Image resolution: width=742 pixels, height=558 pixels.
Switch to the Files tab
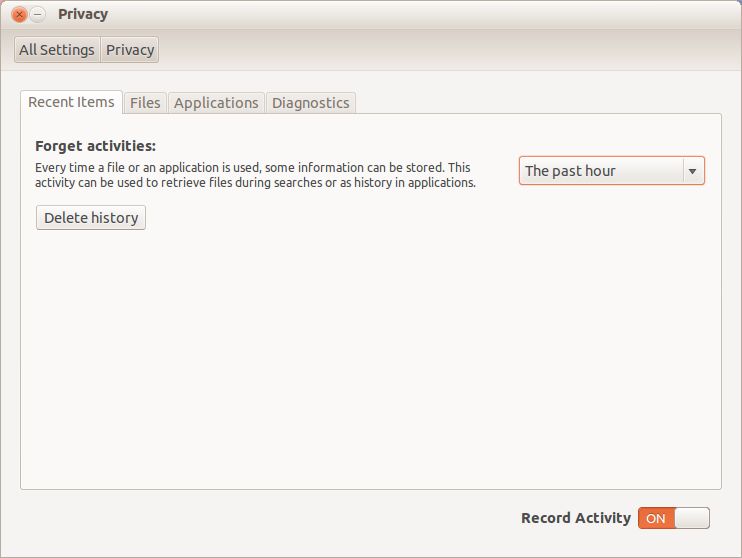pyautogui.click(x=145, y=103)
